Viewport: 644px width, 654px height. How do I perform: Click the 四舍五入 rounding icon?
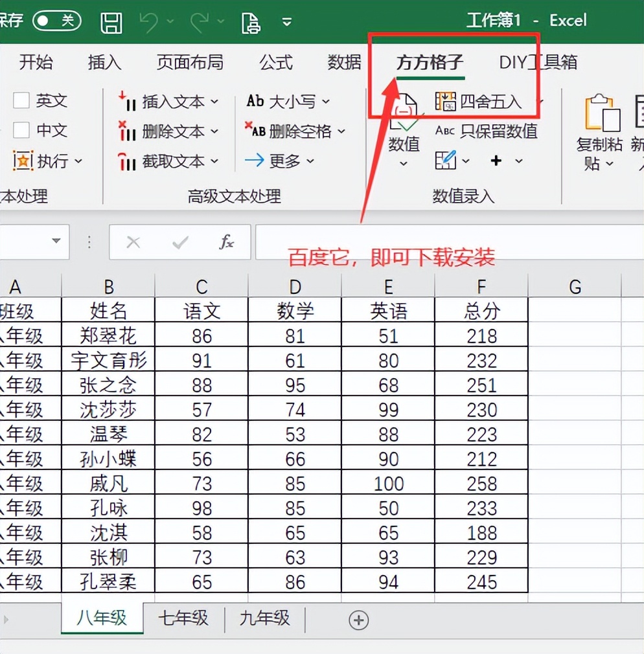pos(445,101)
